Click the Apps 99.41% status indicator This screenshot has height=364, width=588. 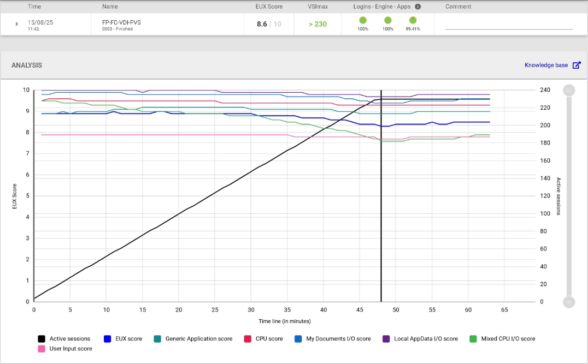click(x=413, y=20)
